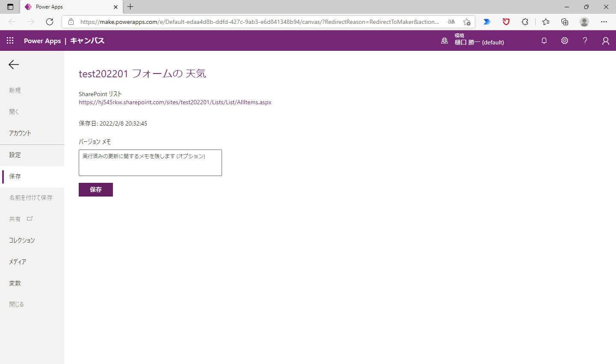The image size is (616, 364).
Task: Open the browser extensions puzzle icon
Action: [x=525, y=22]
